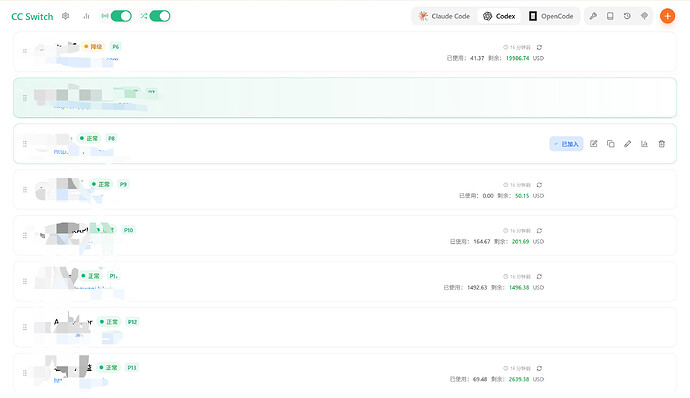Screen dimensions: 690x398
Task: Click the used amount 164.67 value
Action: [x=482, y=242]
